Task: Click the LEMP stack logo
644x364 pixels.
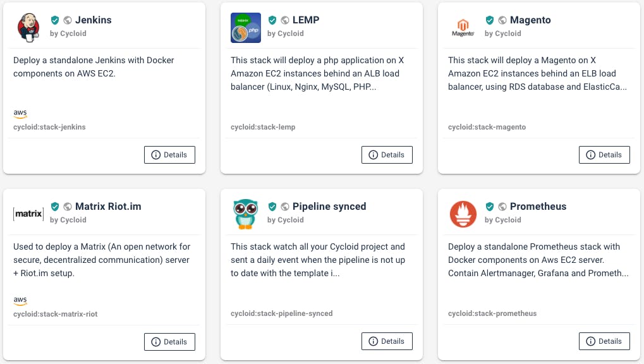Action: coord(246,27)
